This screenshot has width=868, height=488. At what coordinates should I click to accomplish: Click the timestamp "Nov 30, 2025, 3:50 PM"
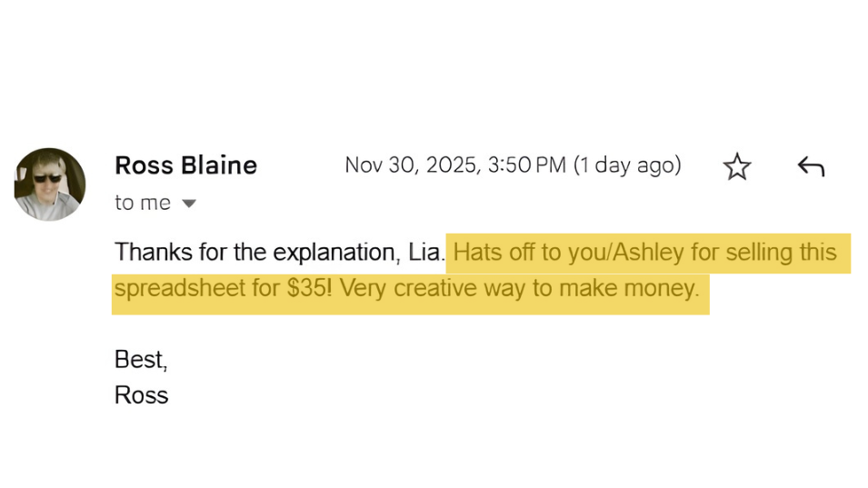(455, 165)
